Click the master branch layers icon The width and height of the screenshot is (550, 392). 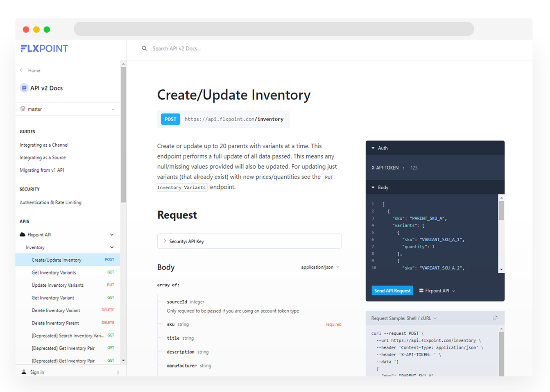click(x=23, y=109)
